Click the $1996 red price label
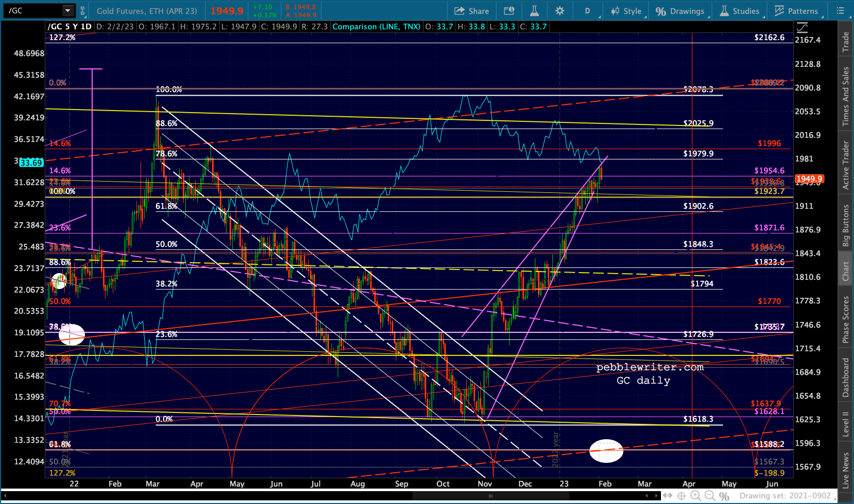The image size is (854, 504). 770,143
